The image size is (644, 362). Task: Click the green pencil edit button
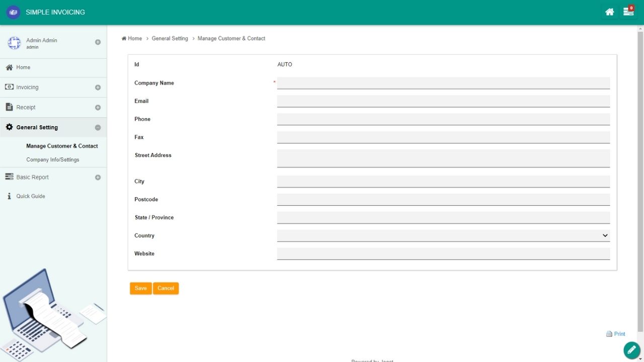click(631, 349)
